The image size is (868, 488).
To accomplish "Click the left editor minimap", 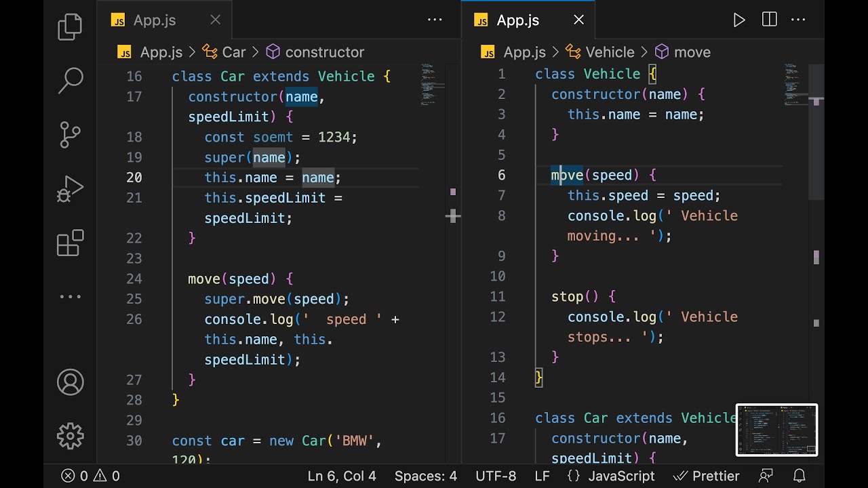I will [x=431, y=85].
